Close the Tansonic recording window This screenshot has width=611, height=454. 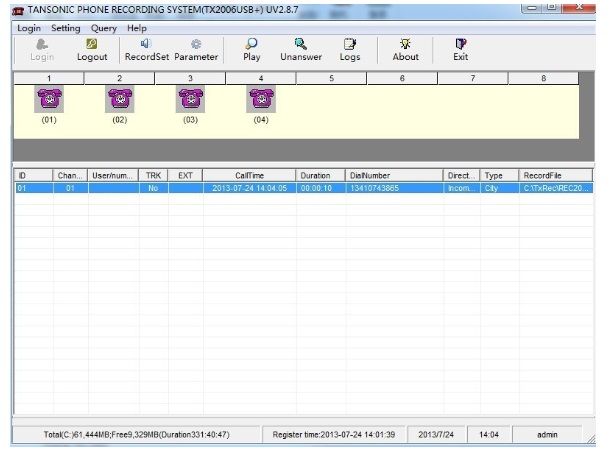[579, 8]
